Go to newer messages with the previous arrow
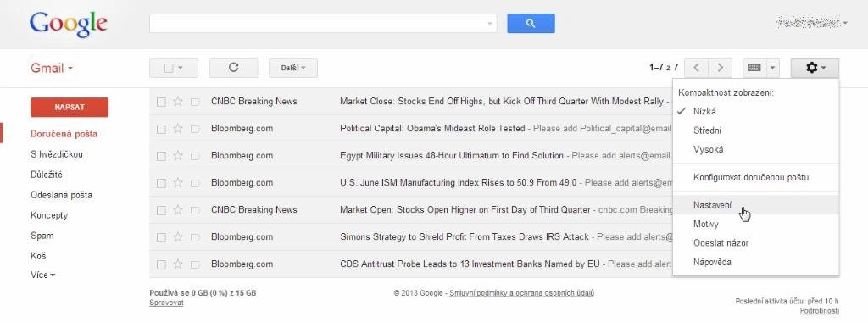Image resolution: width=868 pixels, height=322 pixels. (697, 68)
